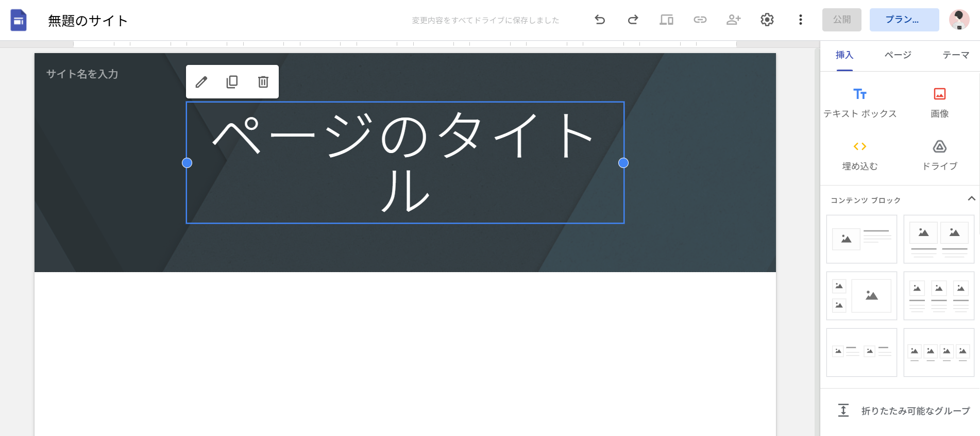Viewport: 980px width, 436px height.
Task: Add 折りたたみ可能なグループ
Action: (x=904, y=411)
